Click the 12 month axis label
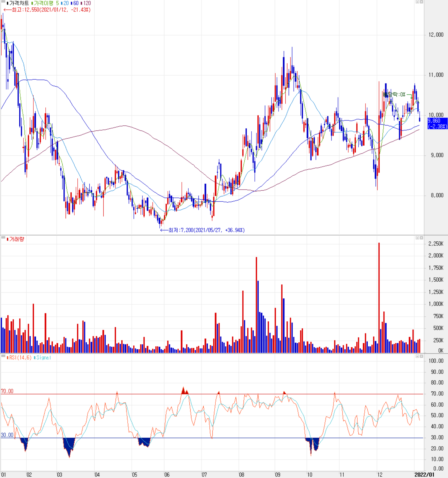This screenshot has height=478, width=448. [380, 475]
